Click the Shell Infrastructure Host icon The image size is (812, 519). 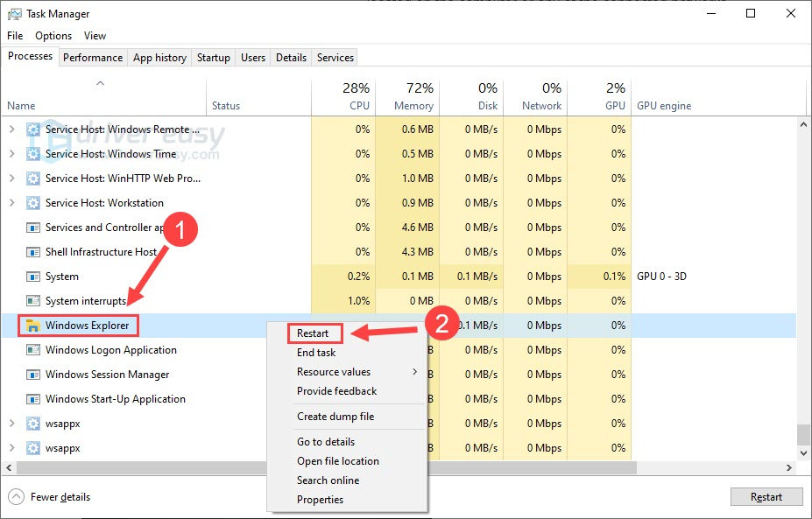33,252
